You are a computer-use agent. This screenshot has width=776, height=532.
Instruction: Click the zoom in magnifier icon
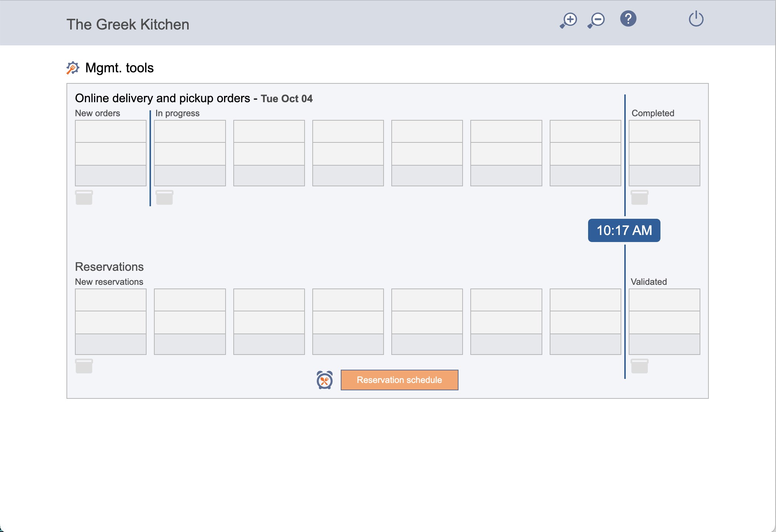569,20
